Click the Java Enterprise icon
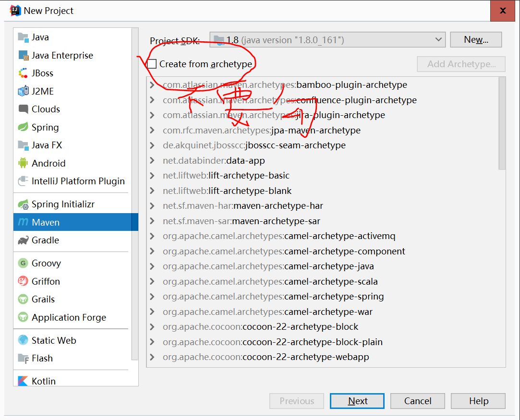 point(23,55)
